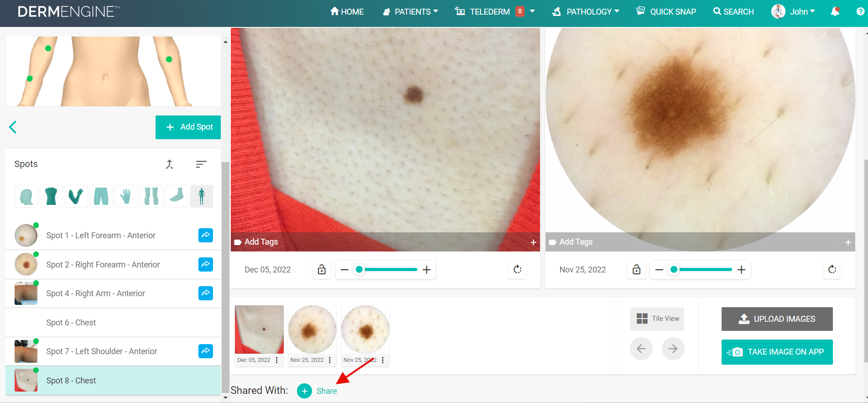Select the hand body-part filter icon

pos(126,196)
